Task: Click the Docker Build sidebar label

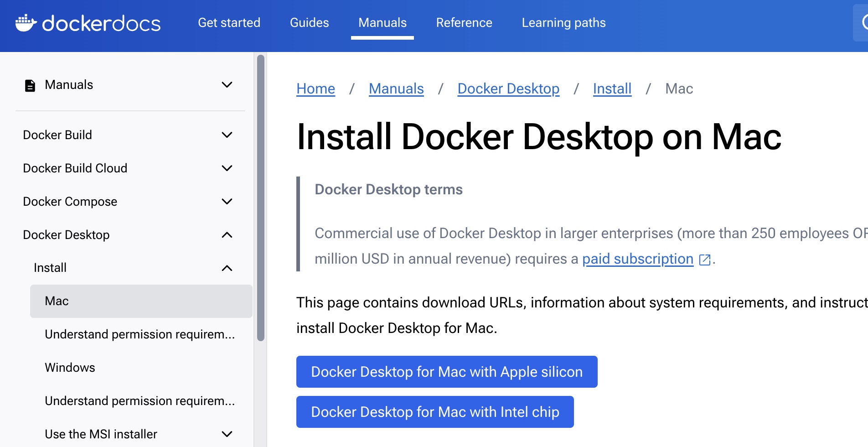Action: (x=57, y=135)
